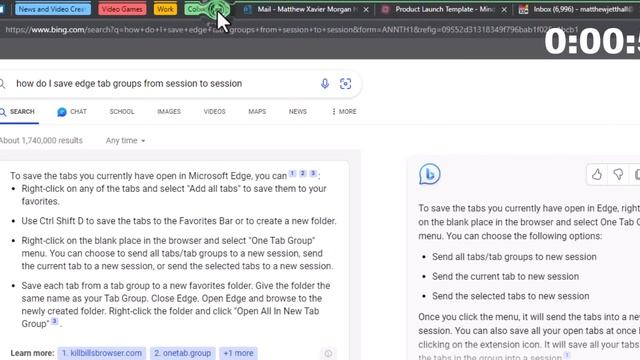640x360 pixels.
Task: Like the Bing chat answer with thumbs up
Action: (597, 175)
